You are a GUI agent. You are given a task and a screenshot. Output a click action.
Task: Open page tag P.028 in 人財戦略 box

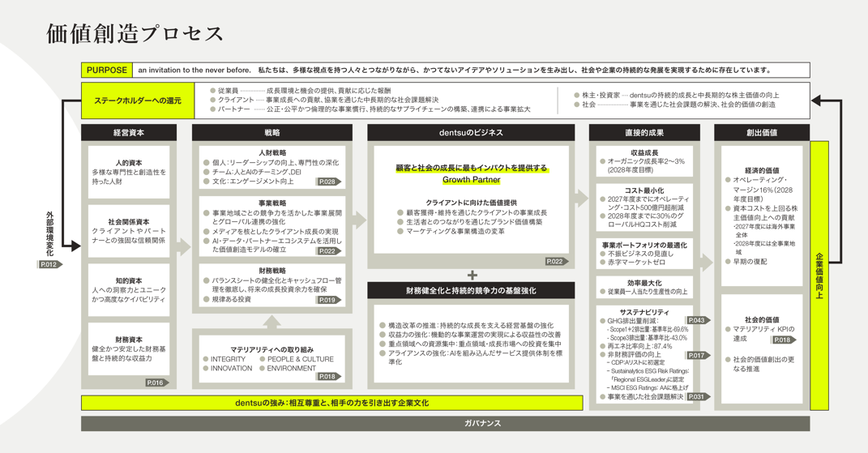329,182
